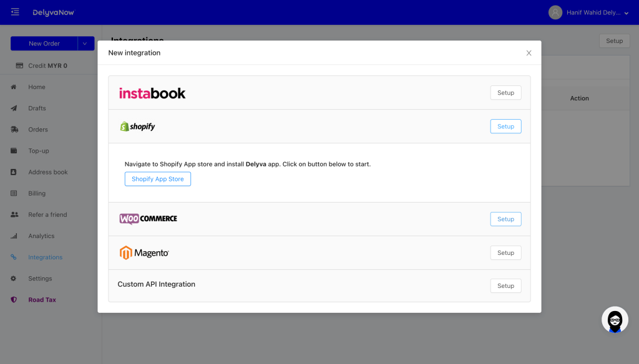Open the Analytics menu item
The image size is (639, 364).
point(41,236)
